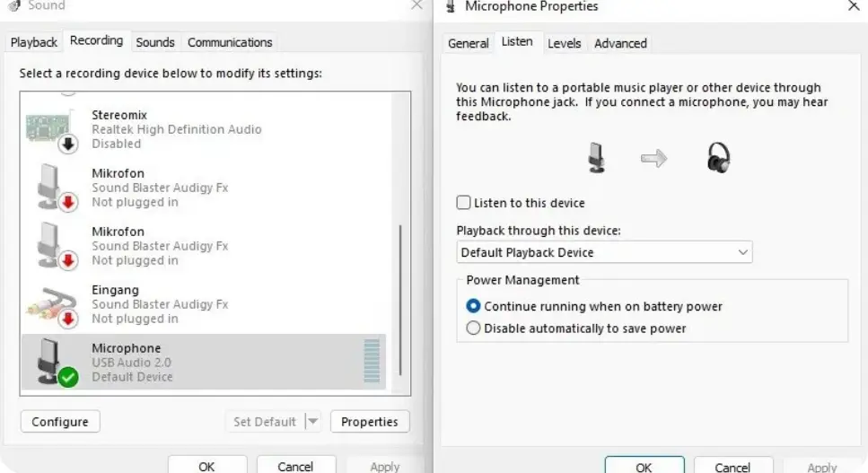Click the Sound window speaker title icon
Screen dimensions: 868x473
14,5
